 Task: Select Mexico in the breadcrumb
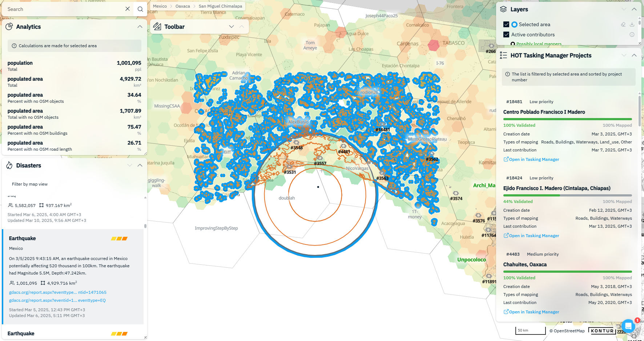click(x=160, y=6)
